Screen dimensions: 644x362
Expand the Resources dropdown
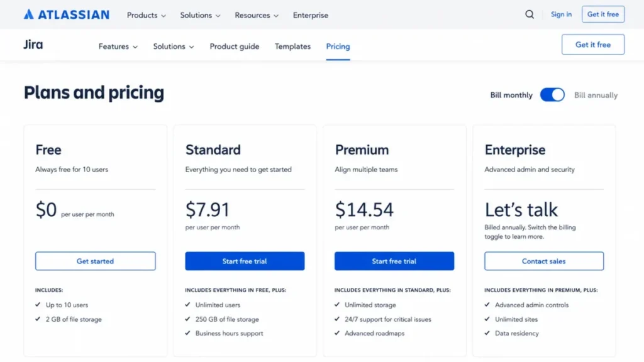(257, 15)
